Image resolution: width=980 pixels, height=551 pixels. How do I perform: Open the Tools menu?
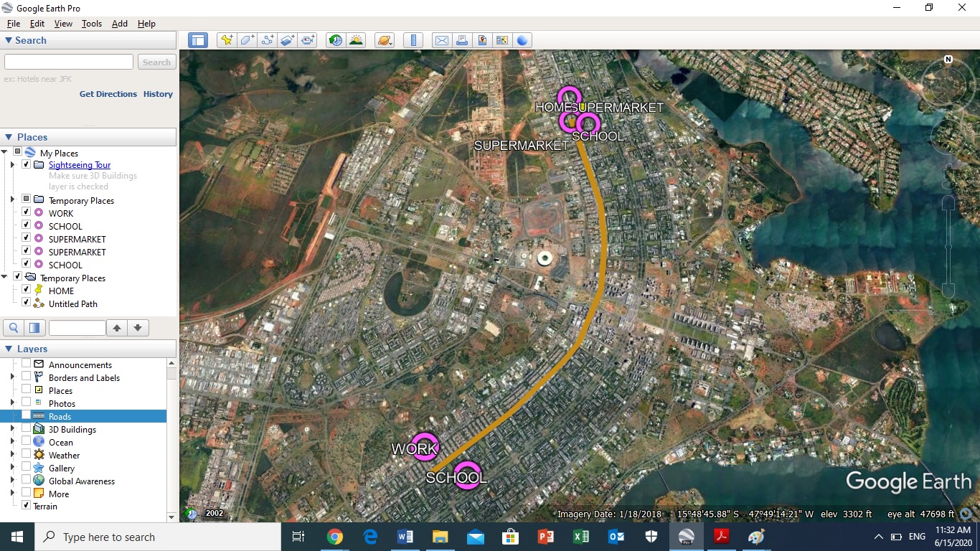click(x=92, y=24)
